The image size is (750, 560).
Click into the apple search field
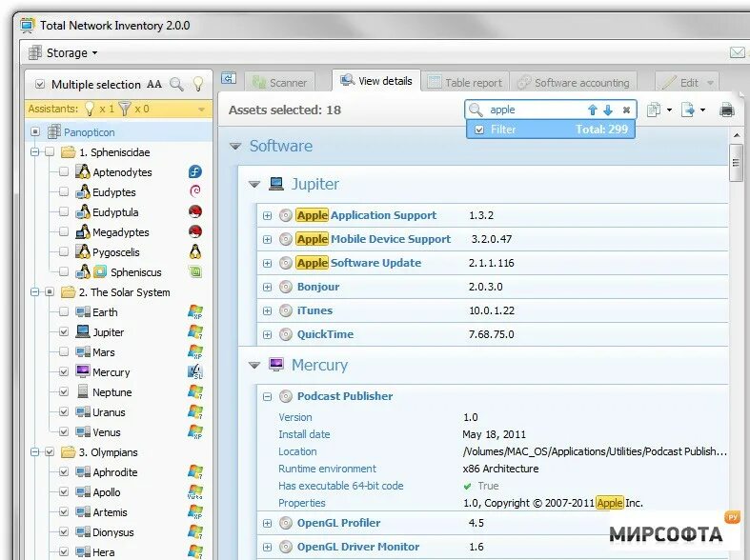tap(536, 110)
